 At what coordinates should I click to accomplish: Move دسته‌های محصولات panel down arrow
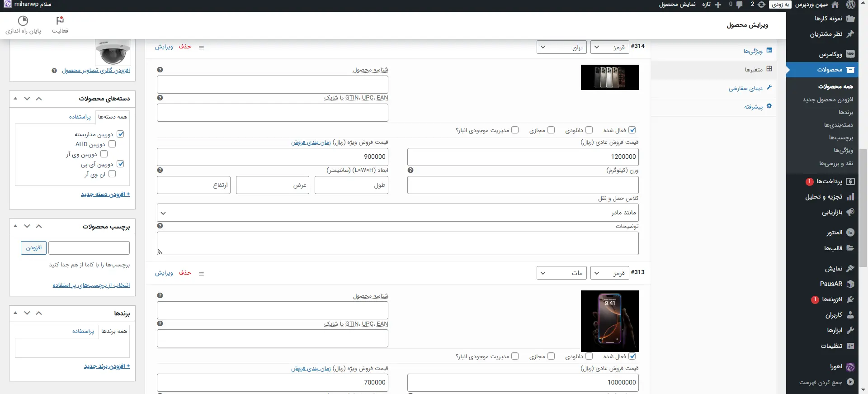pos(27,99)
